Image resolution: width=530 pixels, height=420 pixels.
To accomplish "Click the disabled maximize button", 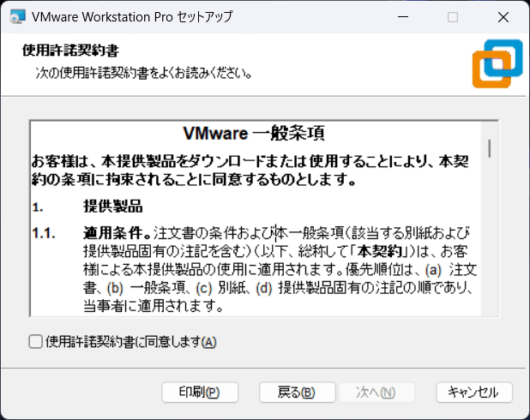I will (453, 17).
